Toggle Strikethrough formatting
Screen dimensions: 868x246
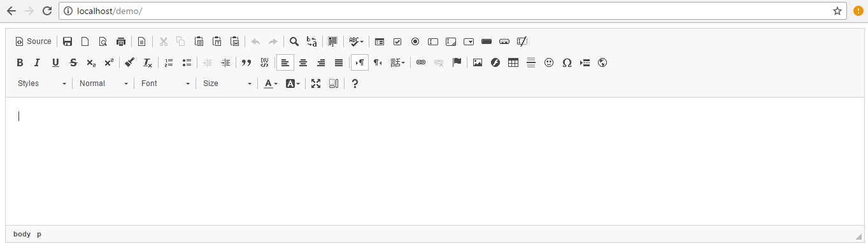pos(73,62)
